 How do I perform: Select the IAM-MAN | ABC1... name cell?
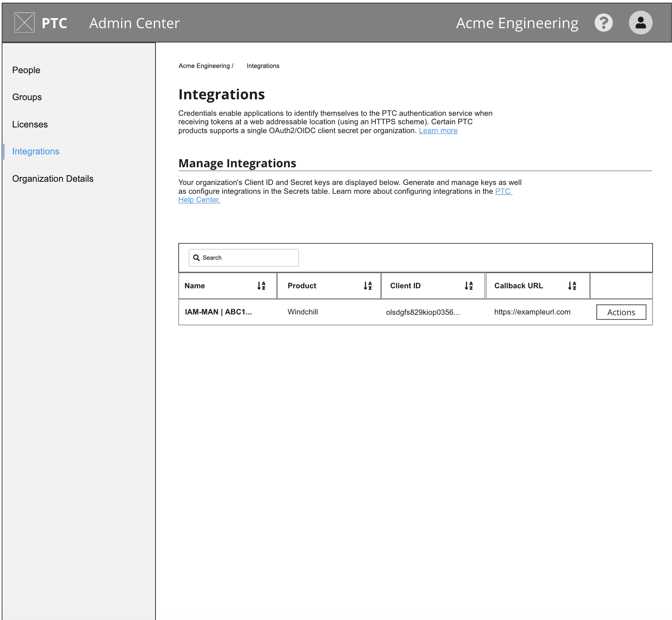pos(218,312)
